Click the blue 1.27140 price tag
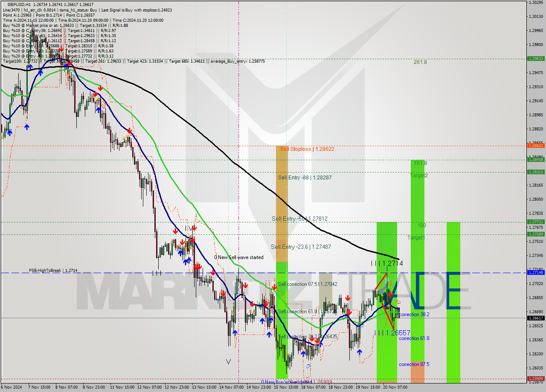Image resolution: width=546 pixels, height=392 pixels. point(535,273)
